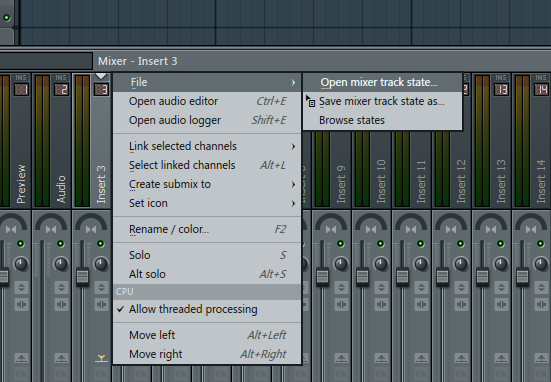Mute Insert 9 via its green LED
The height and width of the screenshot is (382, 551).
[341, 244]
